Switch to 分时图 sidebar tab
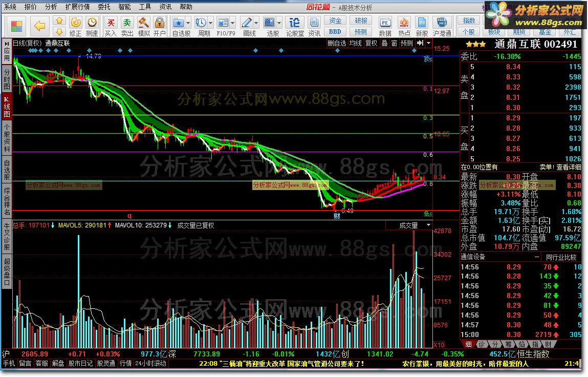 [x=7, y=78]
